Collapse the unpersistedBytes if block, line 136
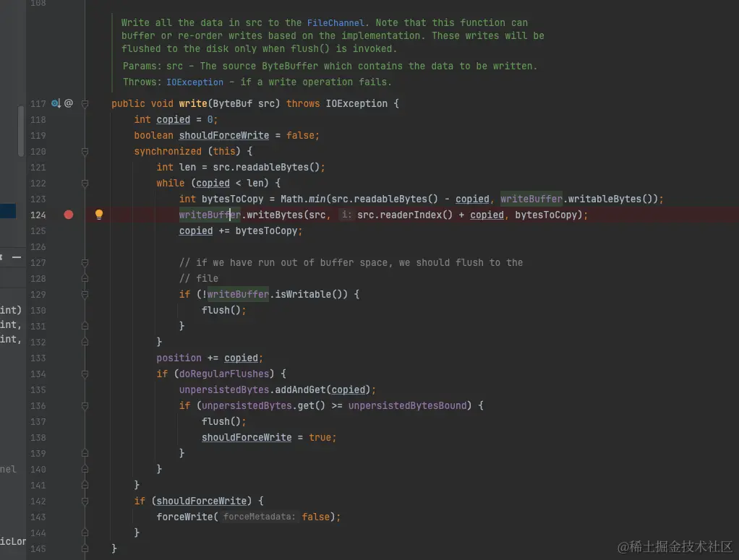This screenshot has width=739, height=560. [x=85, y=405]
